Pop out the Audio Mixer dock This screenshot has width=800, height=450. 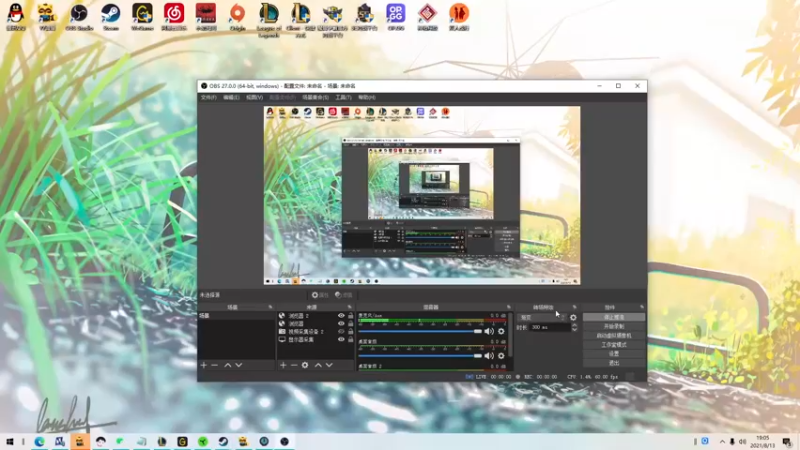509,307
